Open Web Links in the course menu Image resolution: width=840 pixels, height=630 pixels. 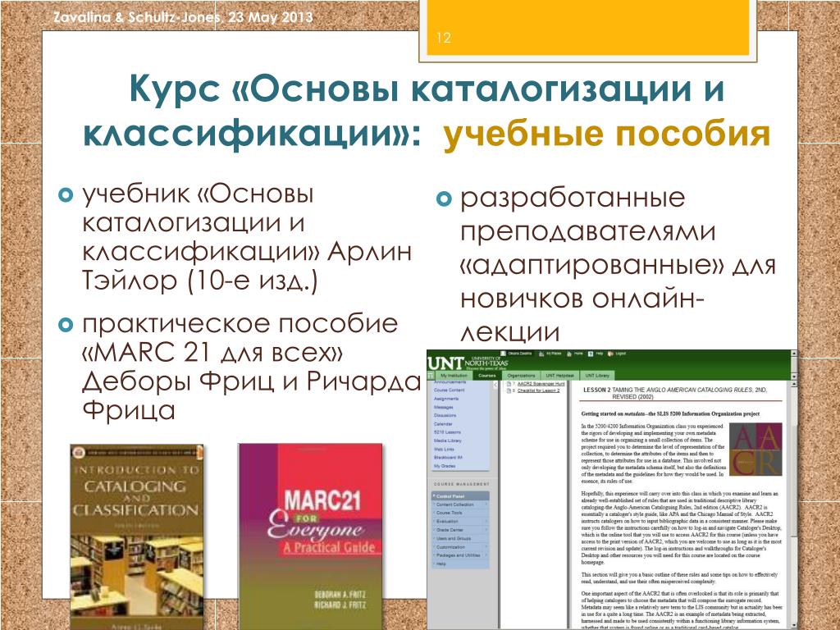pyautogui.click(x=444, y=449)
